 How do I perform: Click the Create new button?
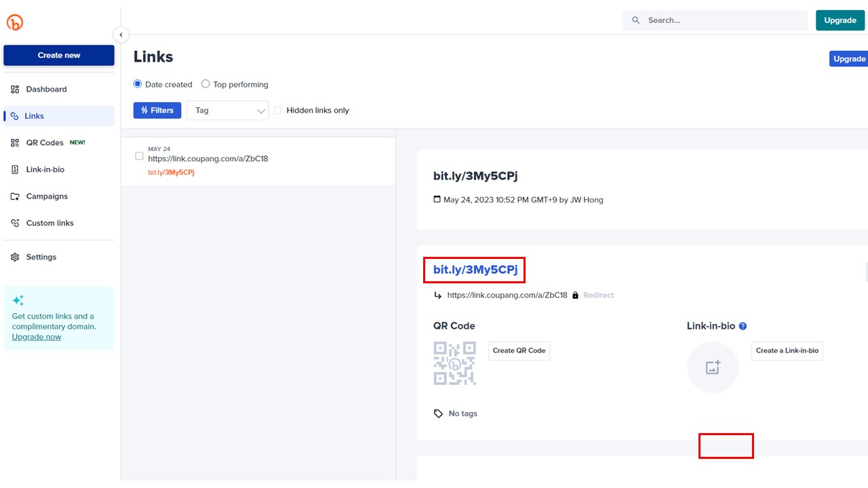pyautogui.click(x=59, y=56)
